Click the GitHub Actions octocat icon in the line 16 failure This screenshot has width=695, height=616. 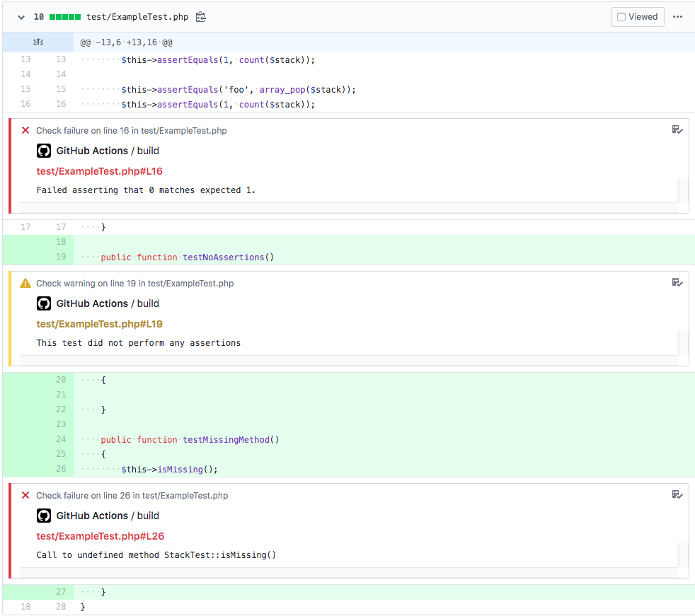click(x=43, y=151)
